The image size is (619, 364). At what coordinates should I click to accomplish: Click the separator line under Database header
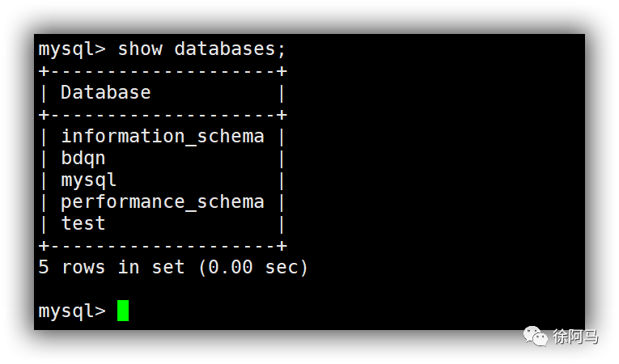pyautogui.click(x=163, y=115)
